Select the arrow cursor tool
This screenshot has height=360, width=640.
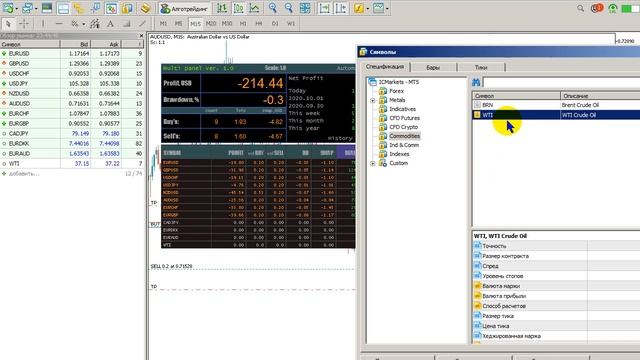[x=8, y=24]
